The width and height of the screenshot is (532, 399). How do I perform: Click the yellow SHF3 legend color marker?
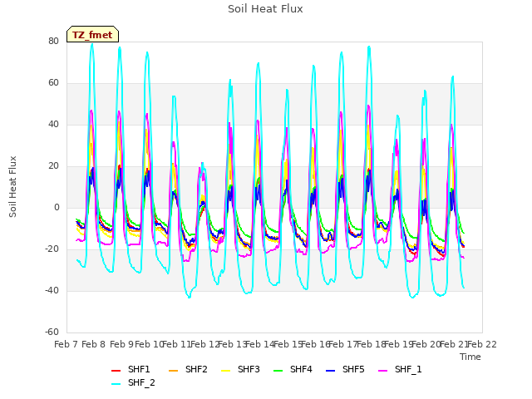click(225, 371)
